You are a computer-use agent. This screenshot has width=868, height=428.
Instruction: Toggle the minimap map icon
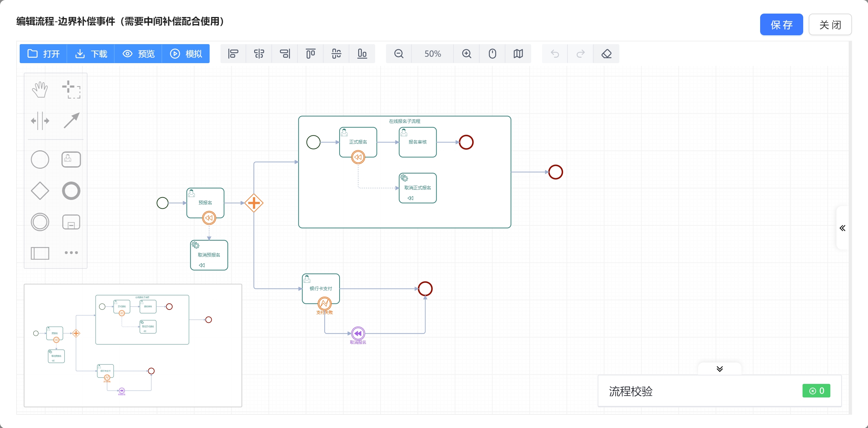[518, 54]
